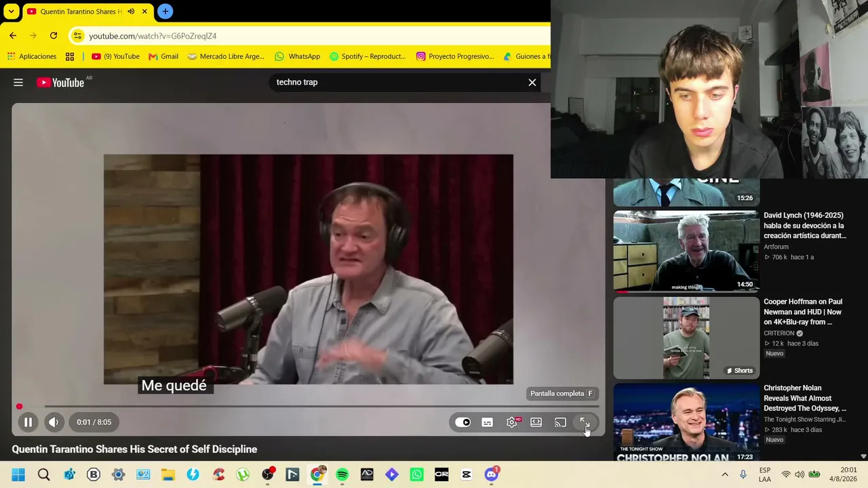The width and height of the screenshot is (868, 488).
Task: Reload the page with the refresh icon
Action: pos(54,36)
